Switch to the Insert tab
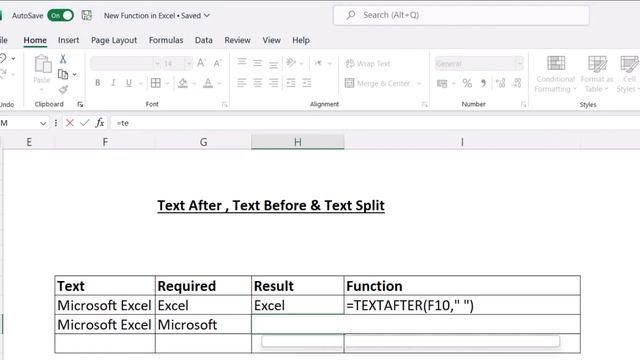 click(x=68, y=40)
